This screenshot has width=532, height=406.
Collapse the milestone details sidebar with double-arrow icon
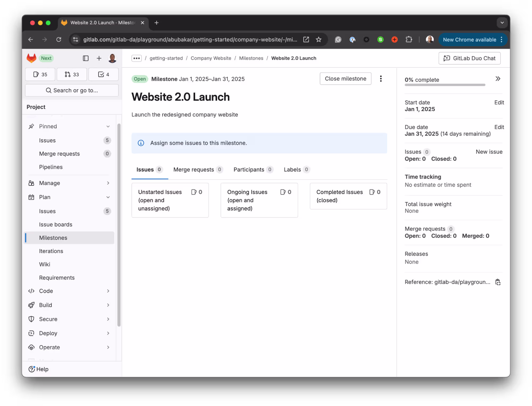[x=498, y=79]
